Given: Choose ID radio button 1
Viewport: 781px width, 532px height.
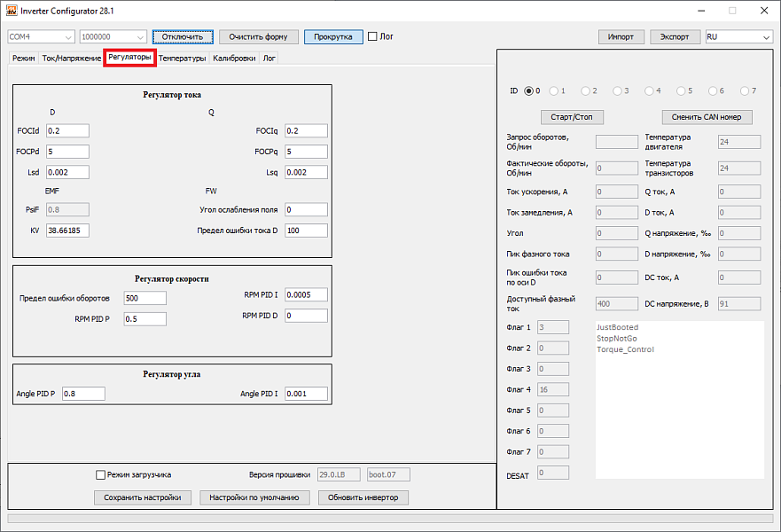Looking at the screenshot, I should coord(553,90).
